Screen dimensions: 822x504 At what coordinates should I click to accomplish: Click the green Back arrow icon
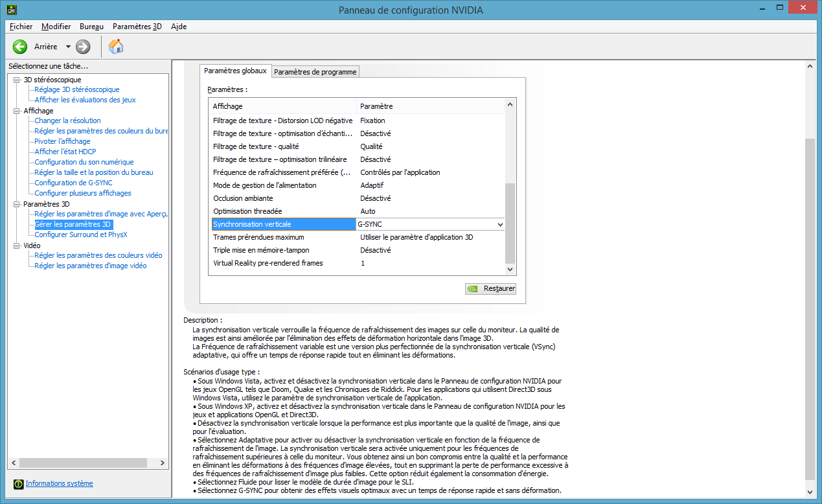coord(20,47)
